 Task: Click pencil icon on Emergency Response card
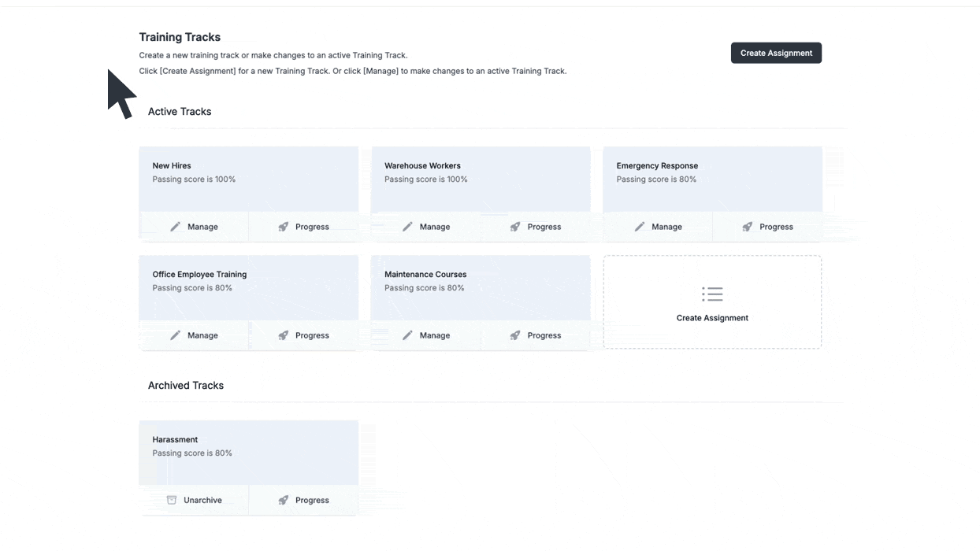click(640, 227)
